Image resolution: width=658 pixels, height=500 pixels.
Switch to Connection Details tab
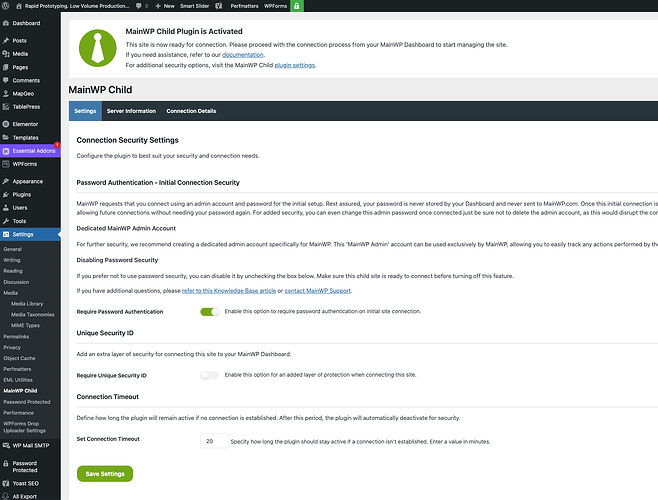tap(191, 111)
